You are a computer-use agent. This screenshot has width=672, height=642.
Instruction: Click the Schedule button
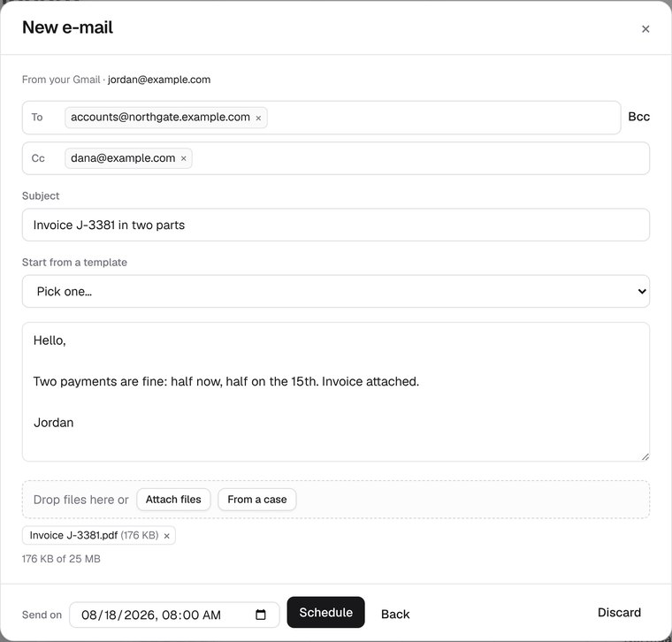point(325,613)
